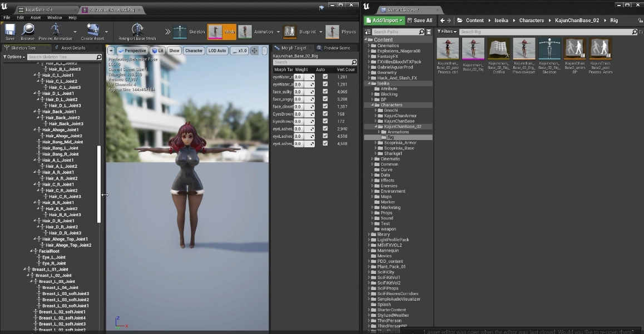Open the Lit view mode button

pos(157,51)
